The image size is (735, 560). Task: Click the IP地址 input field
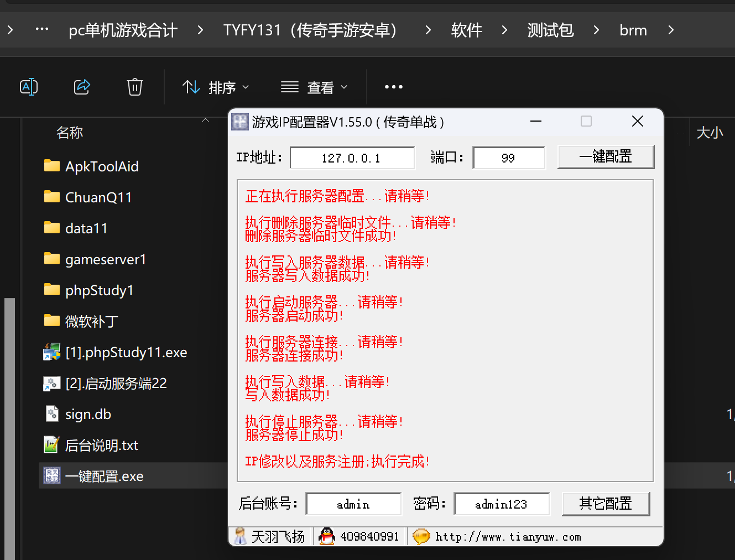(x=352, y=158)
